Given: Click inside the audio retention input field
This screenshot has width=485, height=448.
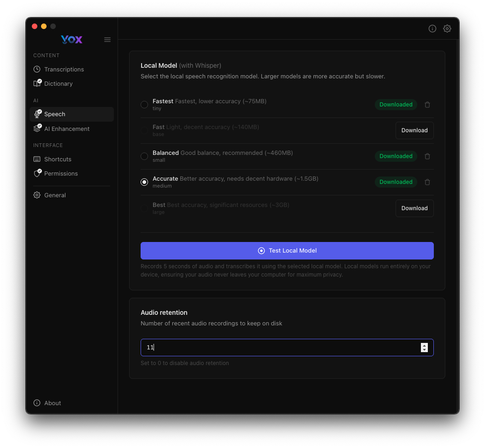Looking at the screenshot, I should point(277,348).
